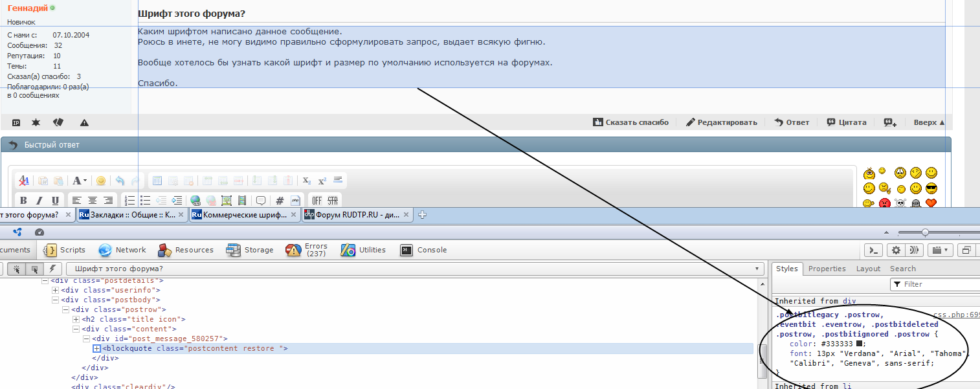Collapse the div class postbody node

(x=55, y=300)
